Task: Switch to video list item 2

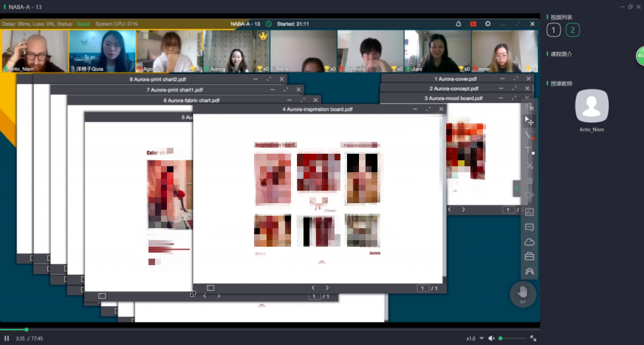Action: 572,30
